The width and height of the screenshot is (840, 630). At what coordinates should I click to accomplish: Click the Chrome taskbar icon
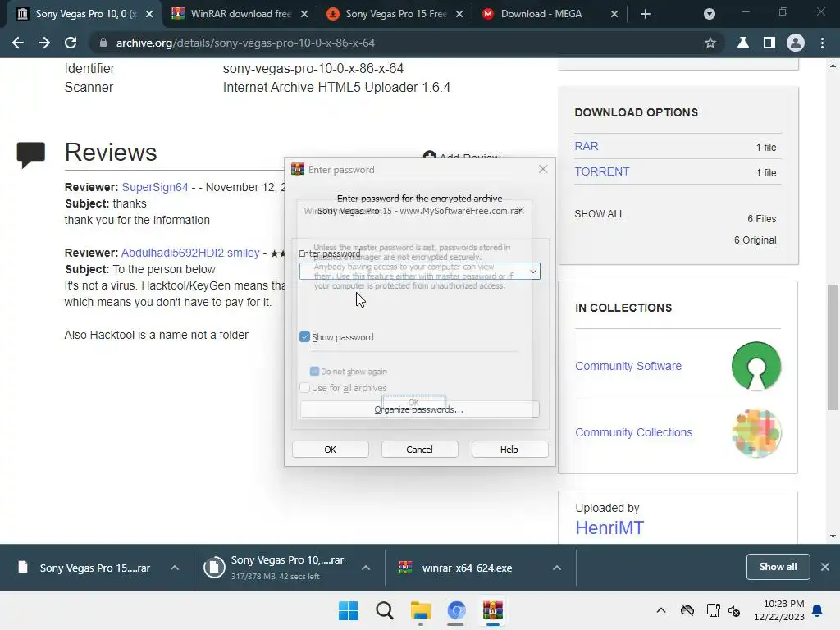point(456,610)
